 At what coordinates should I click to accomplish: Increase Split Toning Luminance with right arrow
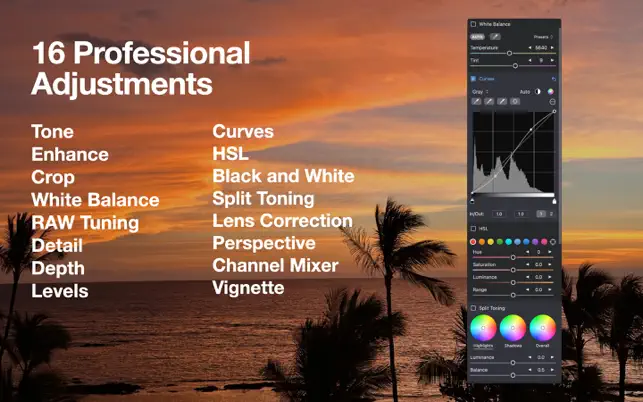click(x=552, y=358)
